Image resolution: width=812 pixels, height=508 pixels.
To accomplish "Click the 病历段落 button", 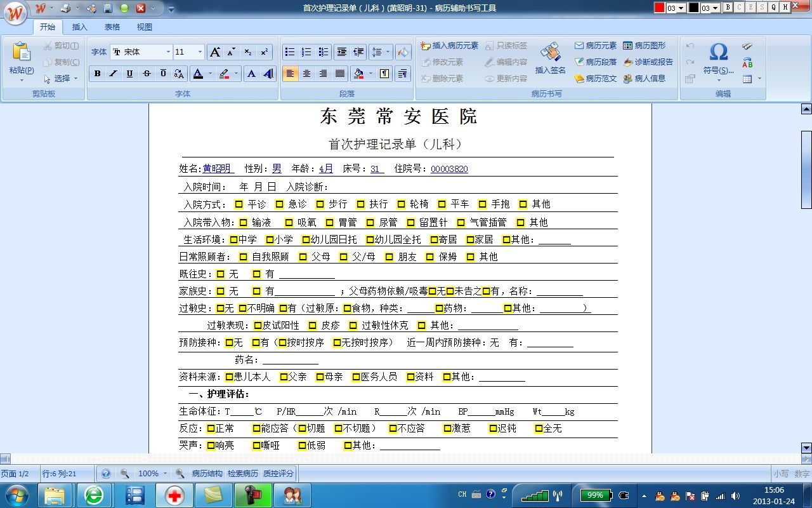I will 596,62.
